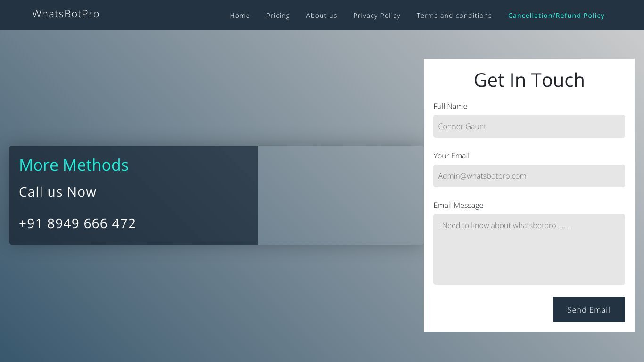The width and height of the screenshot is (644, 362).
Task: Open the About us page
Action: 322,16
